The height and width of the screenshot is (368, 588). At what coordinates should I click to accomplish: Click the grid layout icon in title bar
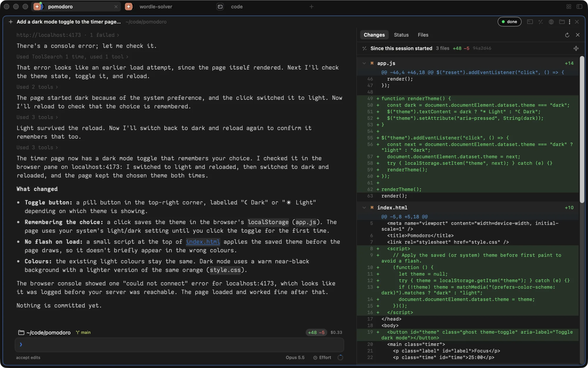(569, 6)
